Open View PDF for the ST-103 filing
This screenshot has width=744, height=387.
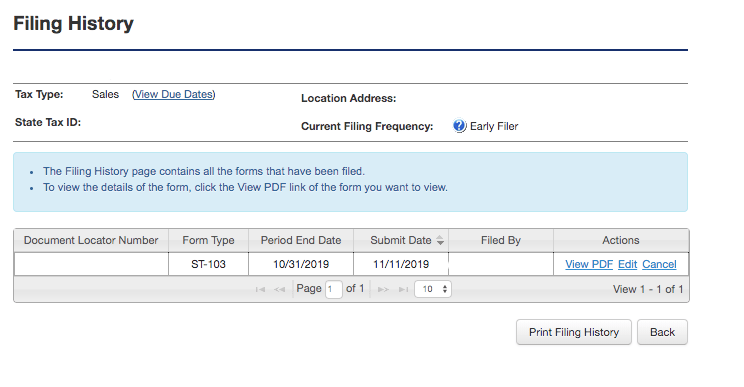tap(589, 264)
